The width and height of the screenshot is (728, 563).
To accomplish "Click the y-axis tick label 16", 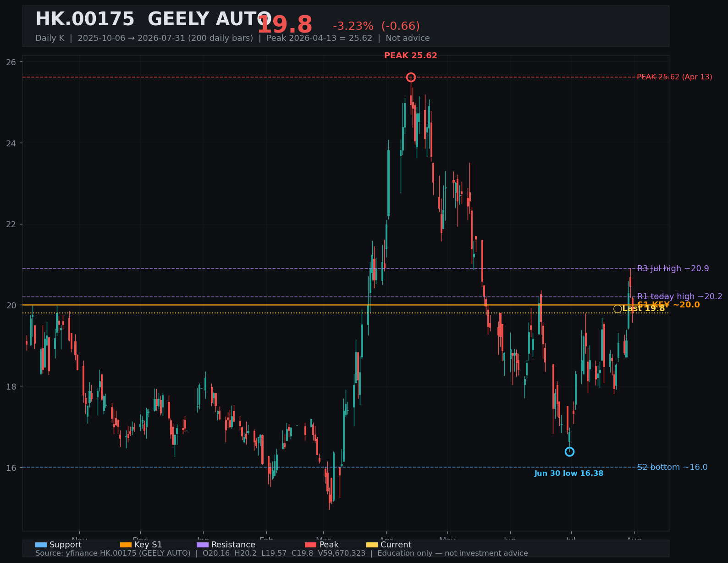I will tap(11, 468).
